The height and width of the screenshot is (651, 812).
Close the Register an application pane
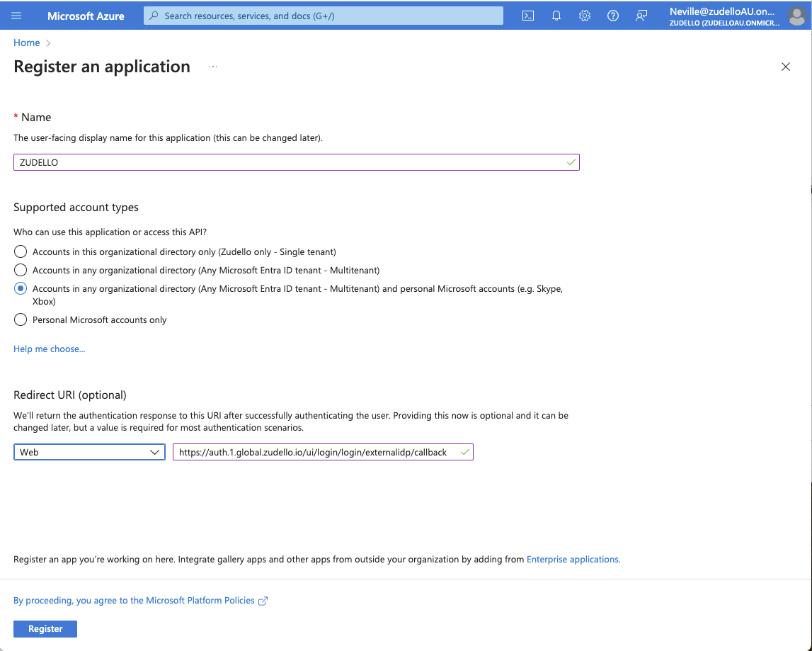[786, 67]
